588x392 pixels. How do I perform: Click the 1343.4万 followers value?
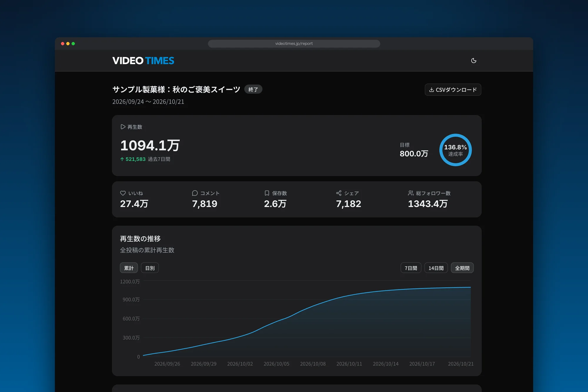click(428, 204)
